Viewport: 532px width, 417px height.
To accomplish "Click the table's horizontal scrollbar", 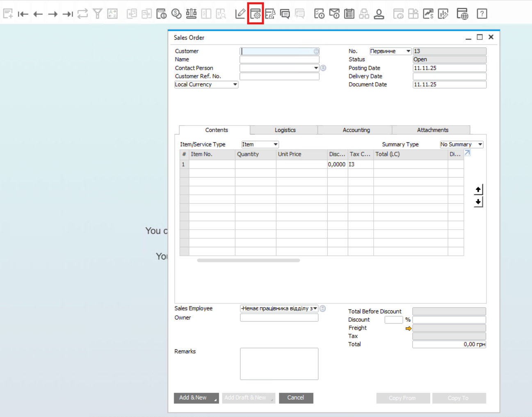I will 248,260.
